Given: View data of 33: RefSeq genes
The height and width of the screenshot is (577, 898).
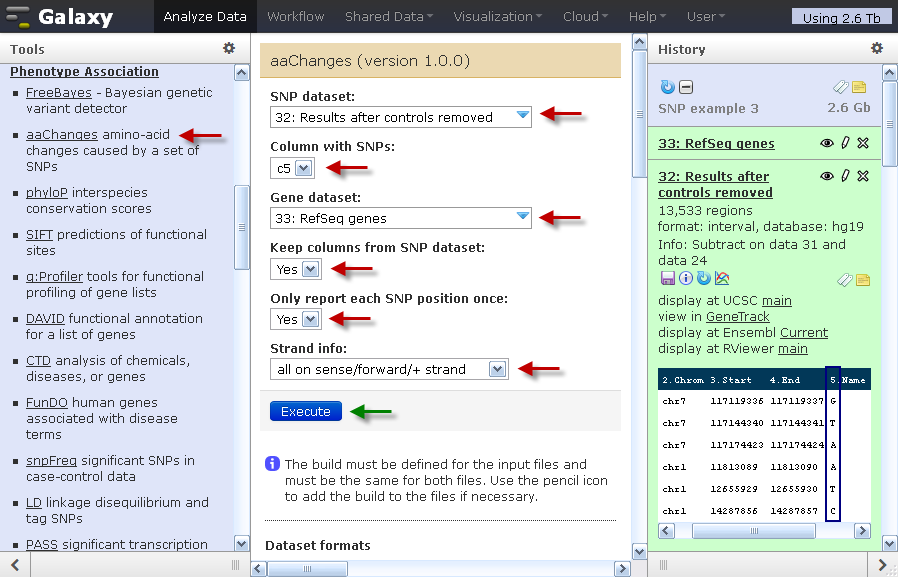Looking at the screenshot, I should [x=826, y=143].
